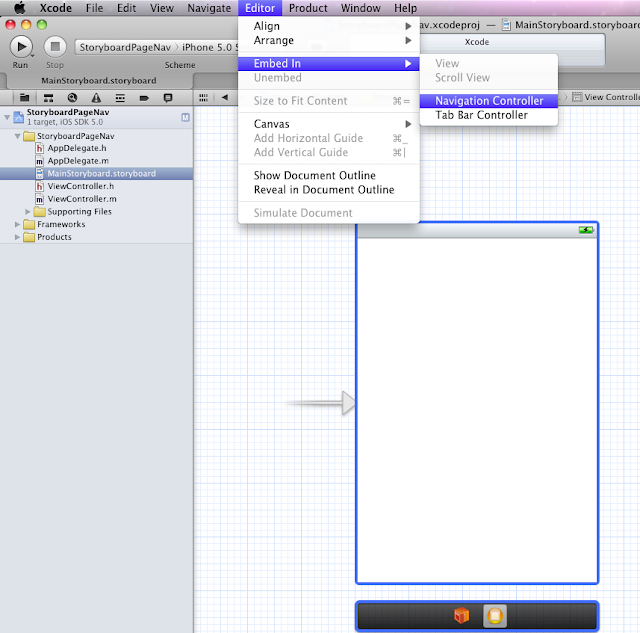Click the jump bar back arrow
640x633 pixels.
coord(225,97)
